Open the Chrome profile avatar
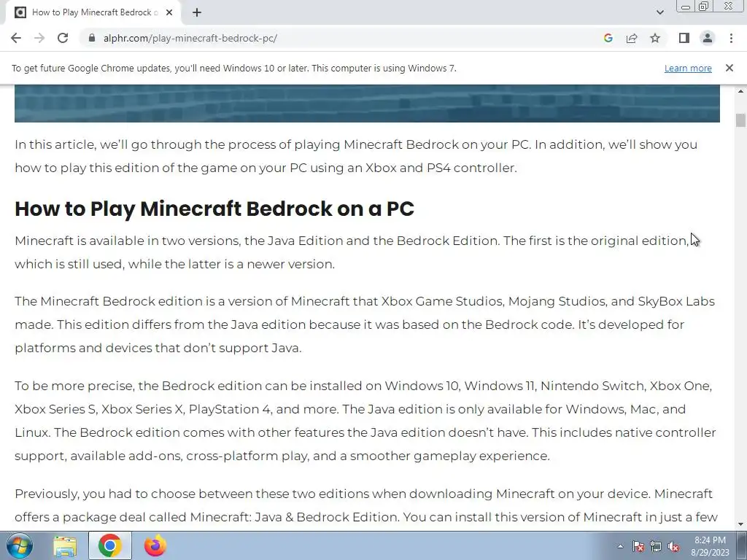The image size is (747, 560). 708,38
